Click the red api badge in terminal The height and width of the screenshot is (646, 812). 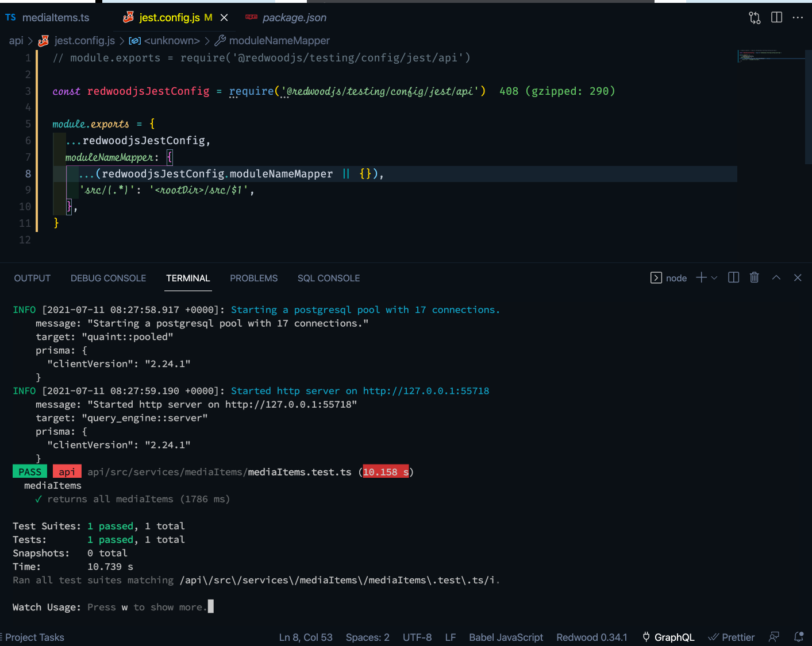click(x=67, y=472)
